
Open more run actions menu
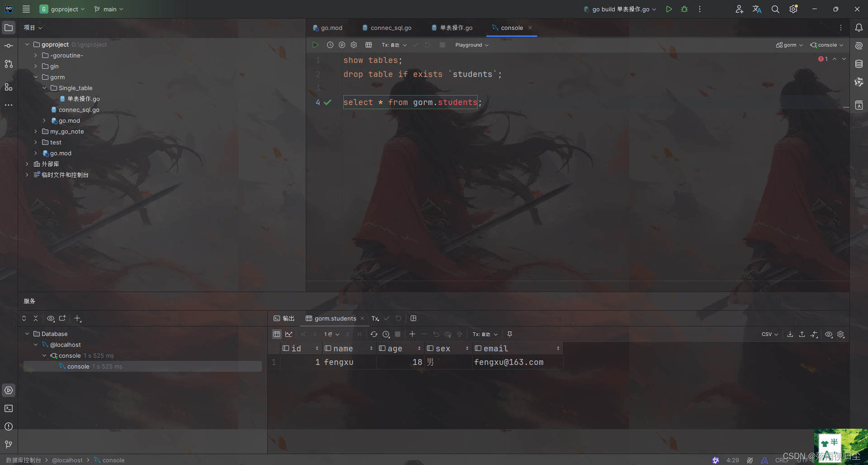(700, 9)
